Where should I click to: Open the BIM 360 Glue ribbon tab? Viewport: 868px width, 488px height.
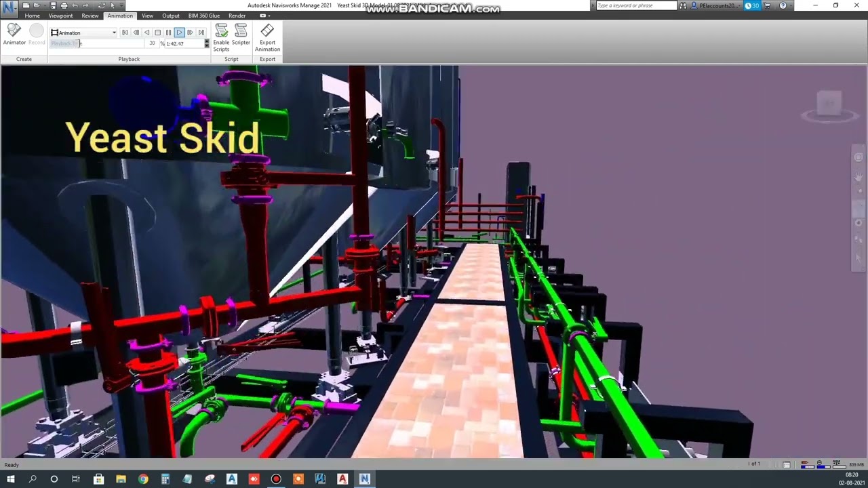point(204,16)
